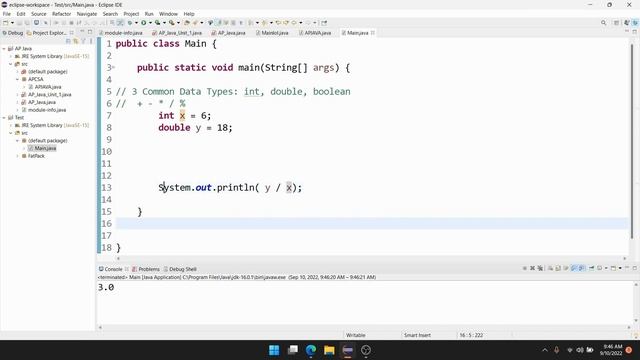Select module-info.java in Project Explorer tree

(47, 110)
